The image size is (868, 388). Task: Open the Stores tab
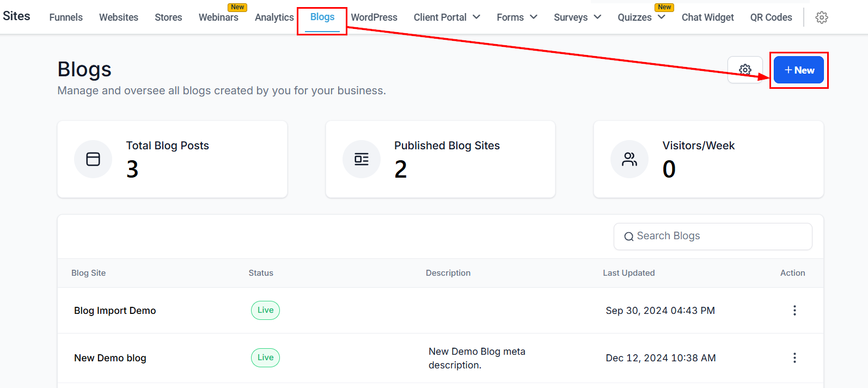[168, 17]
